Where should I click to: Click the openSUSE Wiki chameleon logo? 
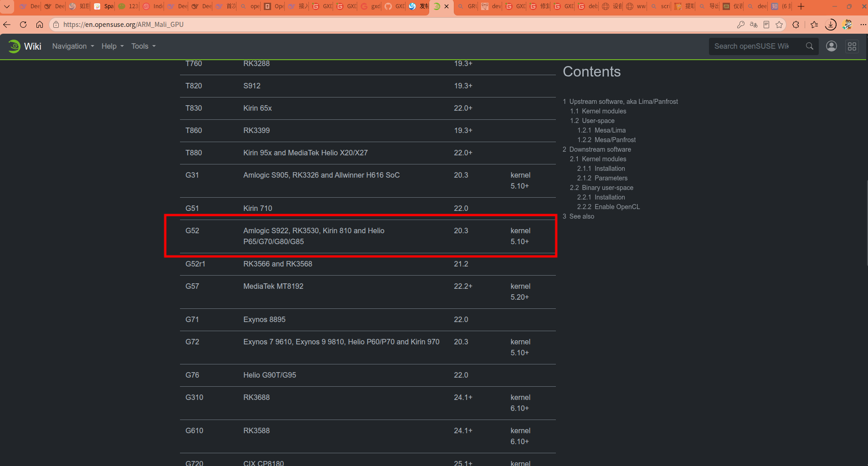point(15,46)
